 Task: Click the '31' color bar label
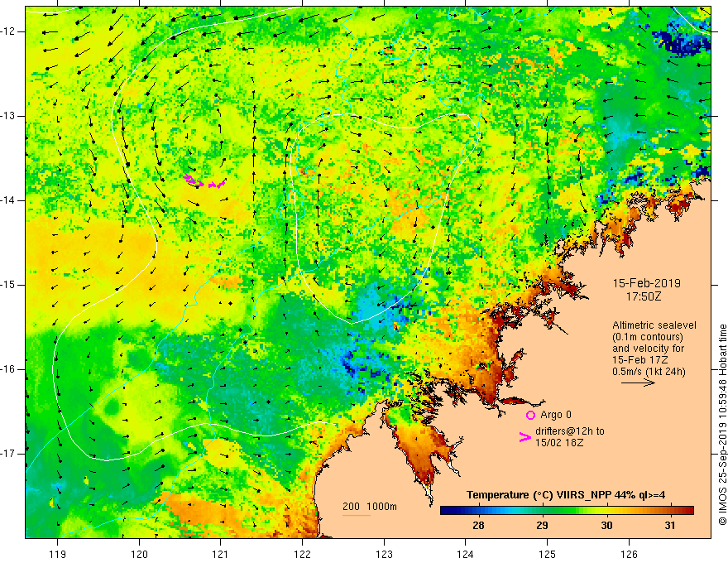[669, 526]
